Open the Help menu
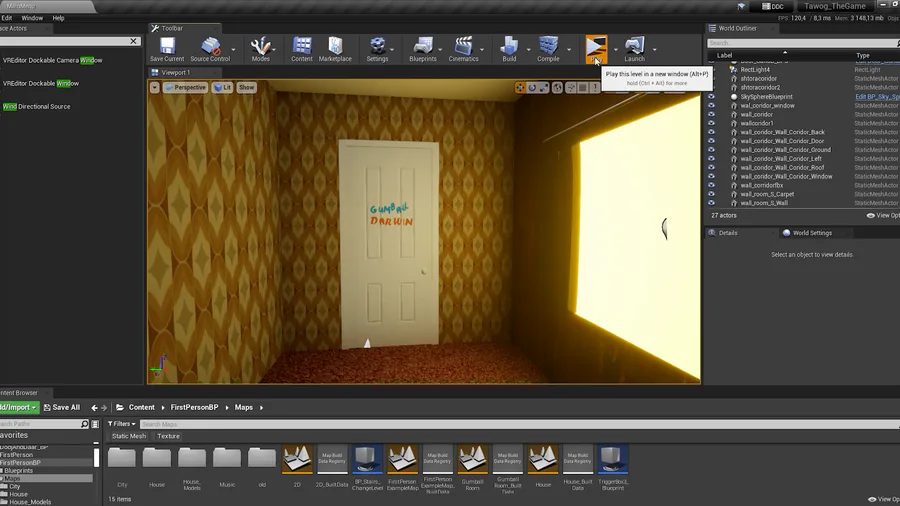The height and width of the screenshot is (506, 900). coord(59,18)
